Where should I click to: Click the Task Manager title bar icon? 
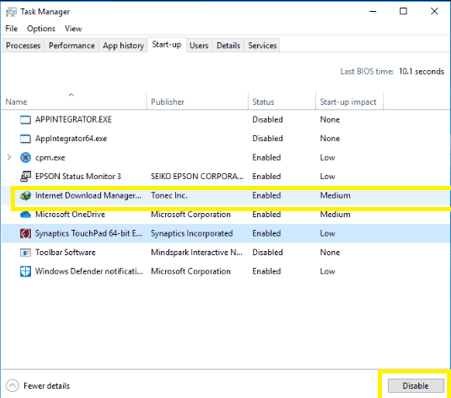11,12
